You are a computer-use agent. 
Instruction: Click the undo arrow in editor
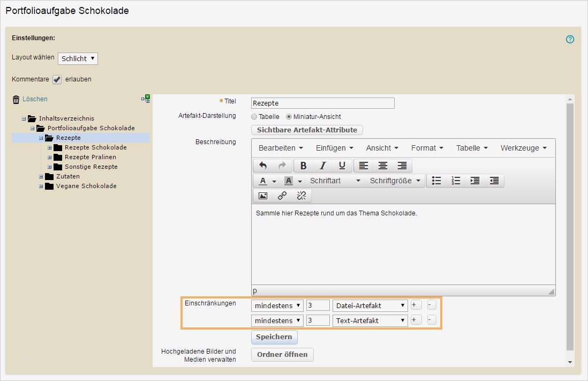[x=263, y=166]
